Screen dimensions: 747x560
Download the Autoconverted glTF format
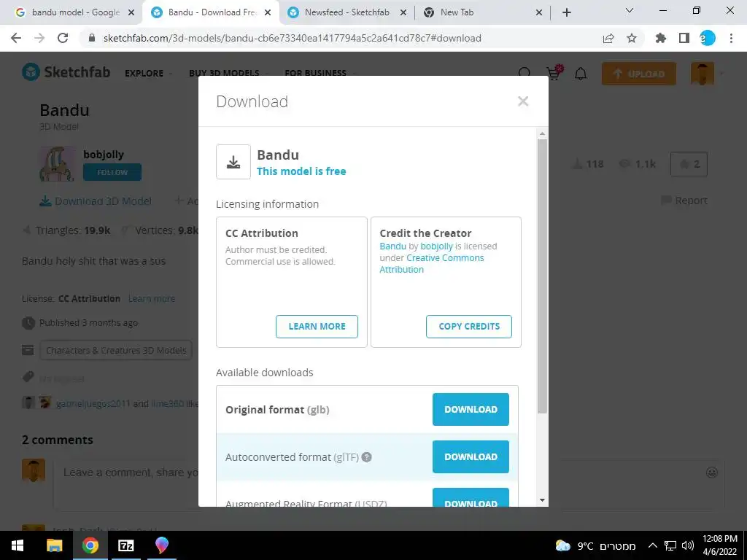(471, 456)
